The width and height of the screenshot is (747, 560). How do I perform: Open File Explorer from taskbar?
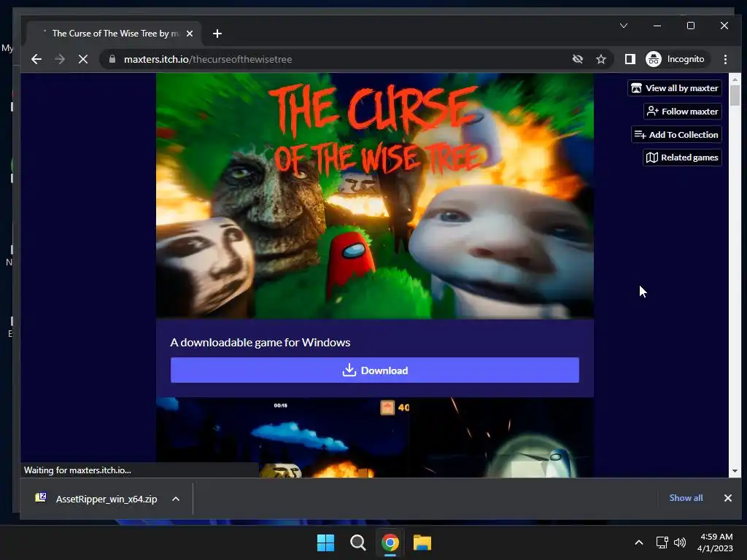(x=422, y=542)
